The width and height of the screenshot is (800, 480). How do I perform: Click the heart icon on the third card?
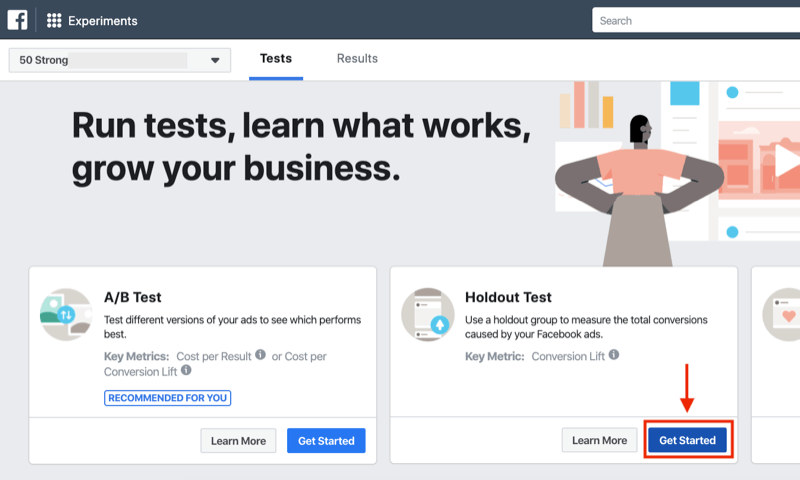(x=786, y=313)
